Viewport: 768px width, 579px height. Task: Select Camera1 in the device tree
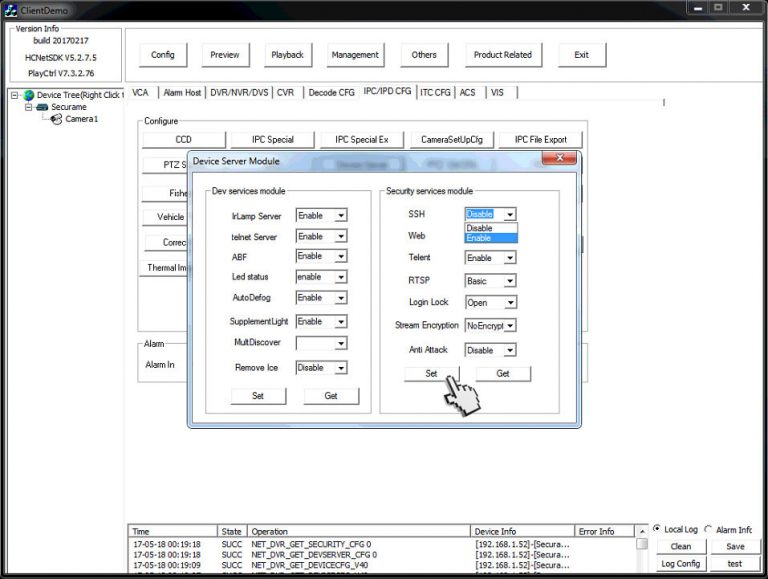pos(82,119)
